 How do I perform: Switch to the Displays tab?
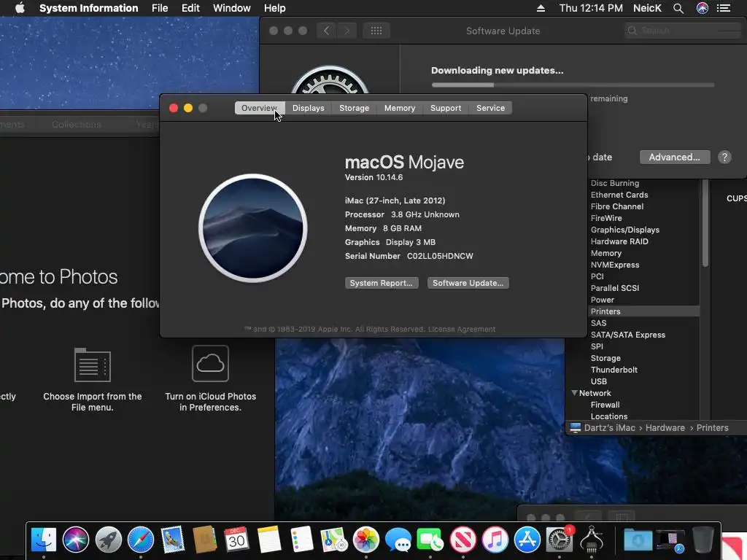pyautogui.click(x=309, y=108)
